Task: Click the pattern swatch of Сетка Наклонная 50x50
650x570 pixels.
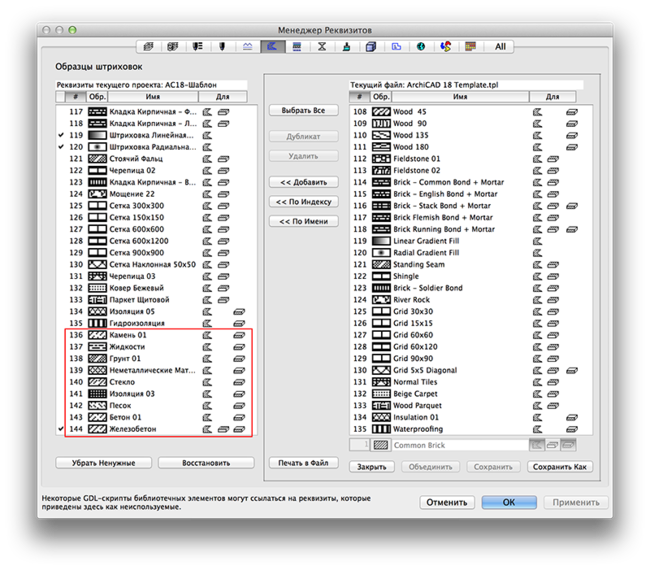Action: click(97, 264)
